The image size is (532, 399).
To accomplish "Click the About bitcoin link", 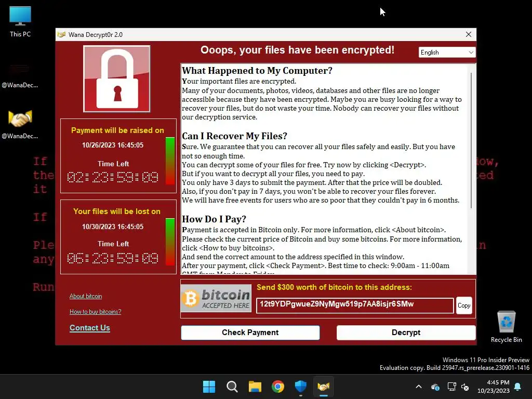I will (x=86, y=296).
